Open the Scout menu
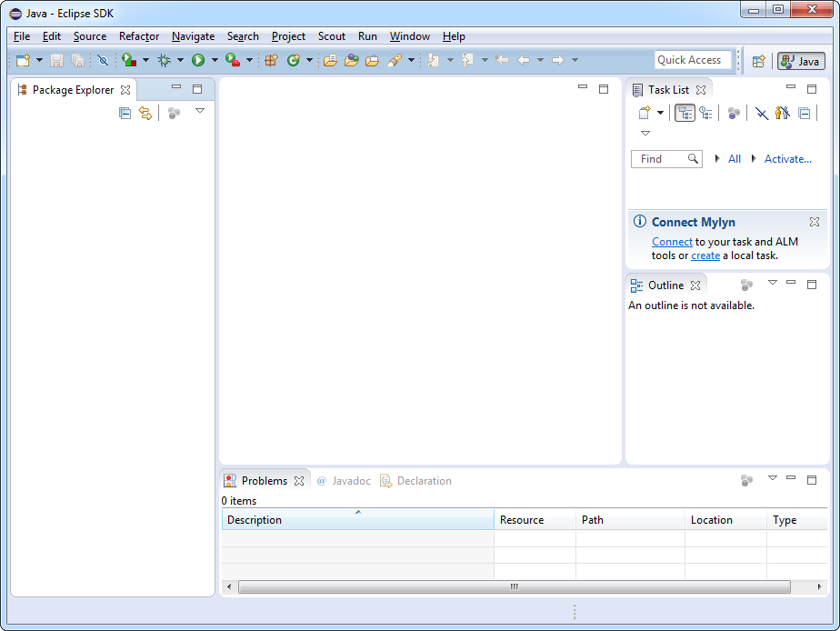Viewport: 840px width, 631px height. 332,36
